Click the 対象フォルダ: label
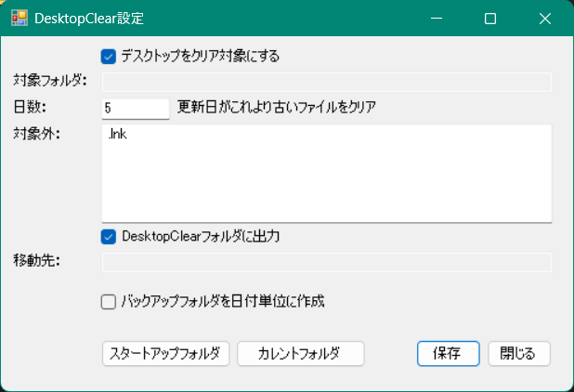The image size is (574, 392). 50,81
